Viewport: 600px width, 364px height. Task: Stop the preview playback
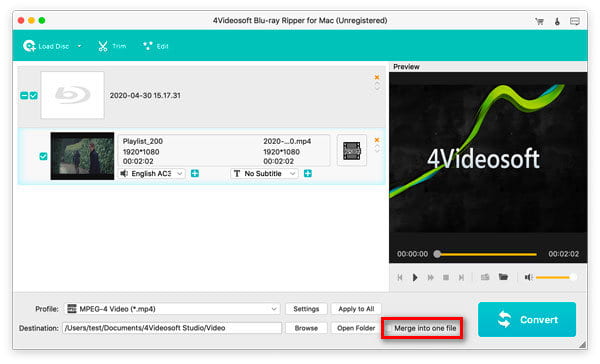tap(446, 277)
